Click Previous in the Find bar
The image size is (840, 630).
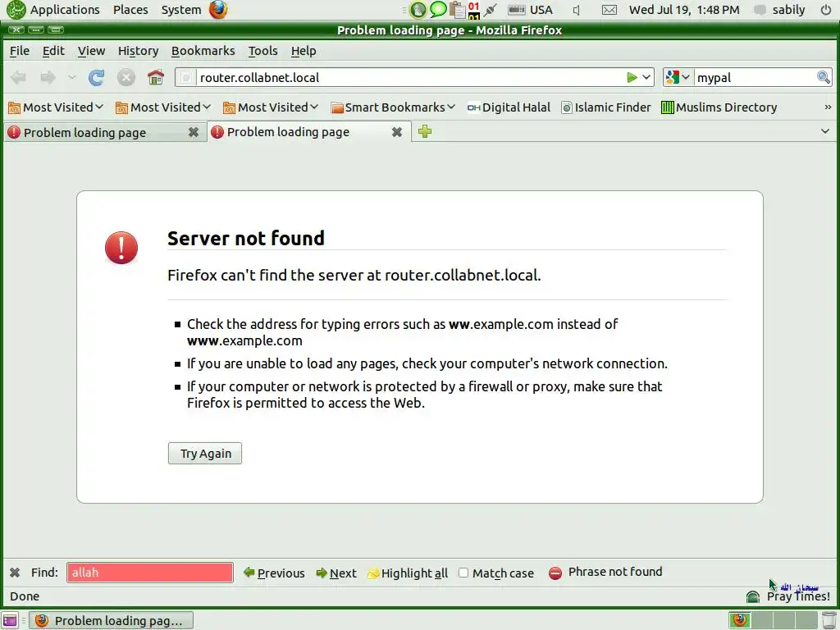274,573
